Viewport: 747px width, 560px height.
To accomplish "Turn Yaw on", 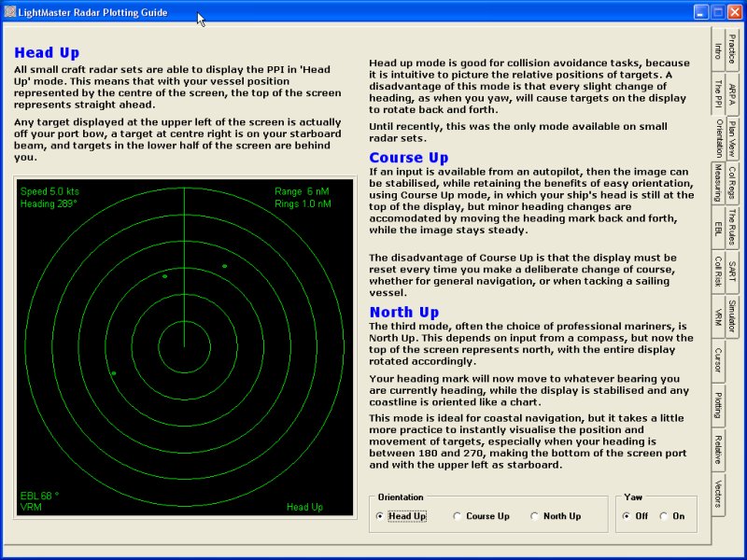I will pos(663,516).
